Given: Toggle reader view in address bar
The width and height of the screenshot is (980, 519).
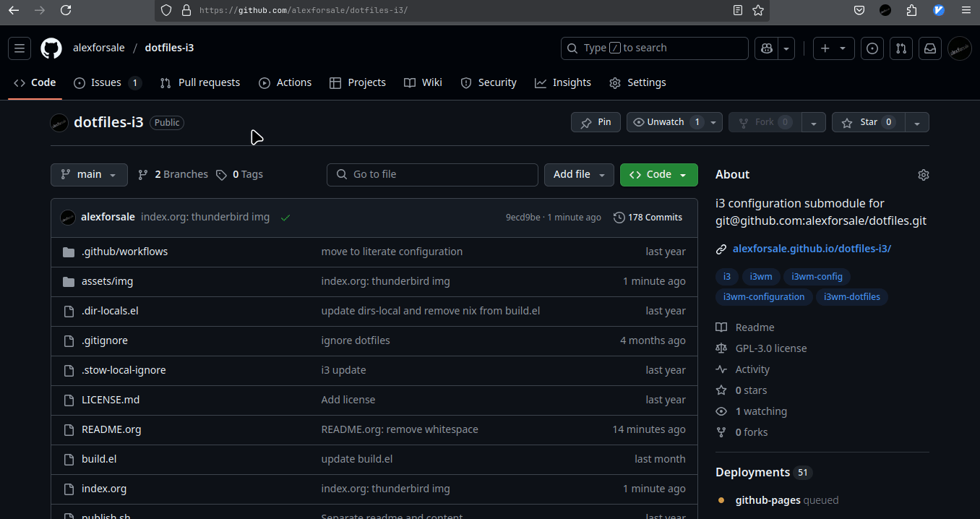Looking at the screenshot, I should tap(738, 10).
